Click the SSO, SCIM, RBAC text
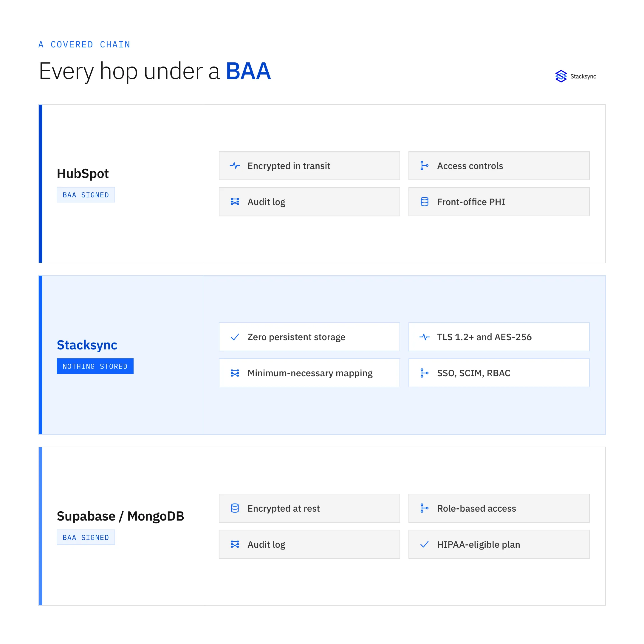 click(x=474, y=373)
